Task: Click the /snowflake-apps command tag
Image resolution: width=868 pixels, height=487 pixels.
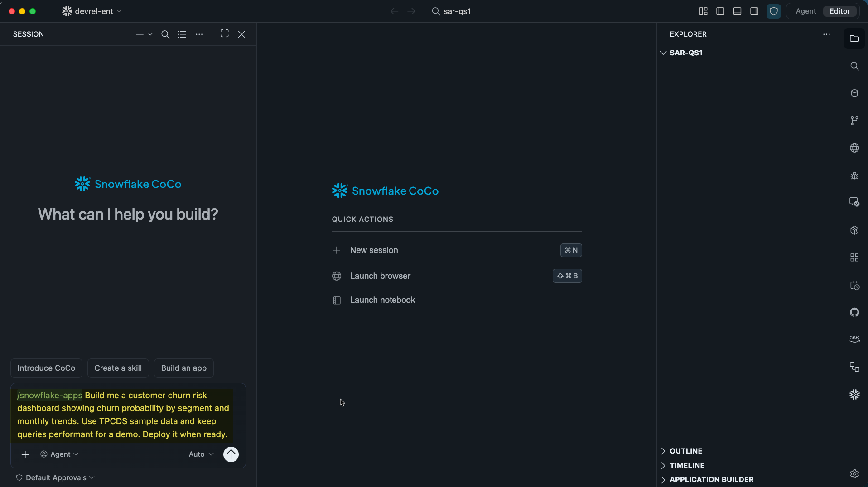Action: tap(50, 396)
